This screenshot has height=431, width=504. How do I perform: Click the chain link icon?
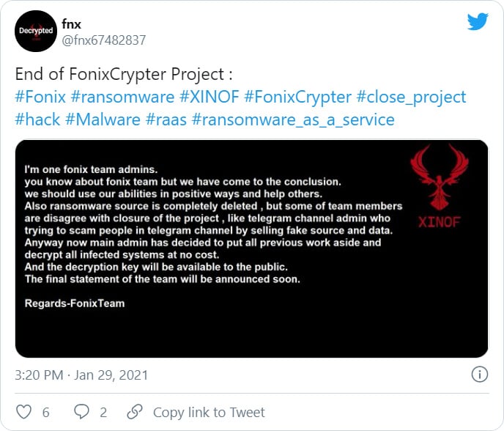point(135,412)
